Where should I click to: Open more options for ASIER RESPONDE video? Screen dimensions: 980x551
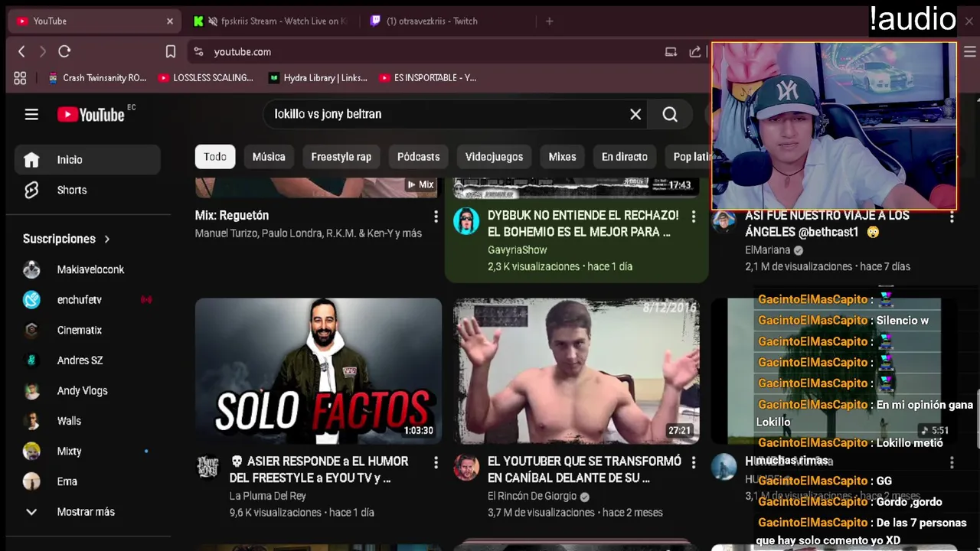[x=436, y=462]
